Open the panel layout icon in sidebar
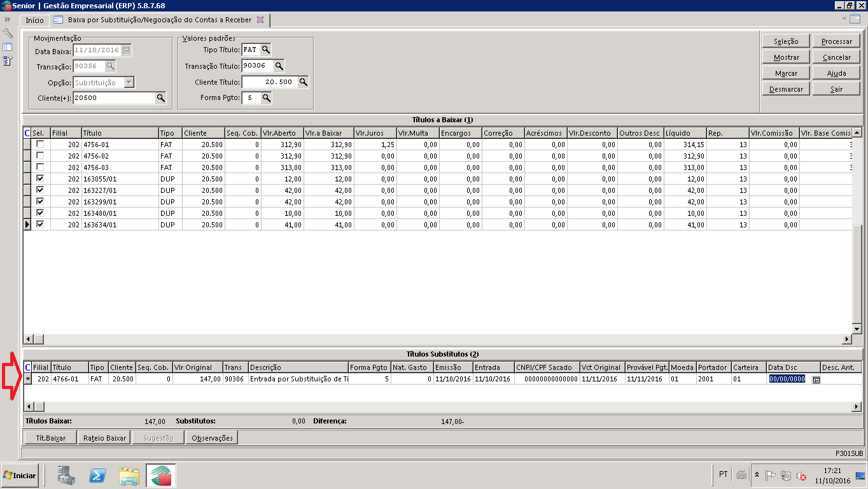Screen dimensions: 868x489 point(8,47)
